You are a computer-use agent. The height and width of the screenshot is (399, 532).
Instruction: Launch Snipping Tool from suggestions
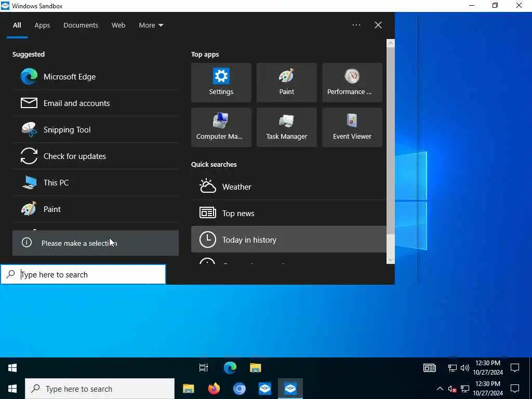tap(96, 129)
